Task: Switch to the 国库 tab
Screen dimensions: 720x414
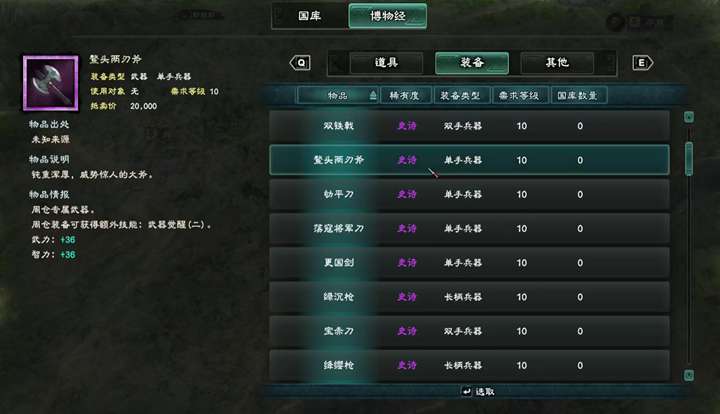Action: 310,16
